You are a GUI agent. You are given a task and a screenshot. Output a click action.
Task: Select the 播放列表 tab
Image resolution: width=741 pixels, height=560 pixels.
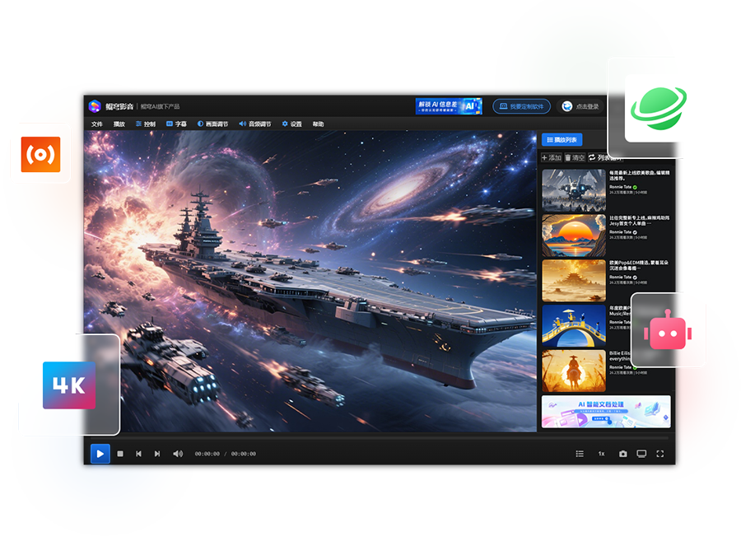coord(563,141)
